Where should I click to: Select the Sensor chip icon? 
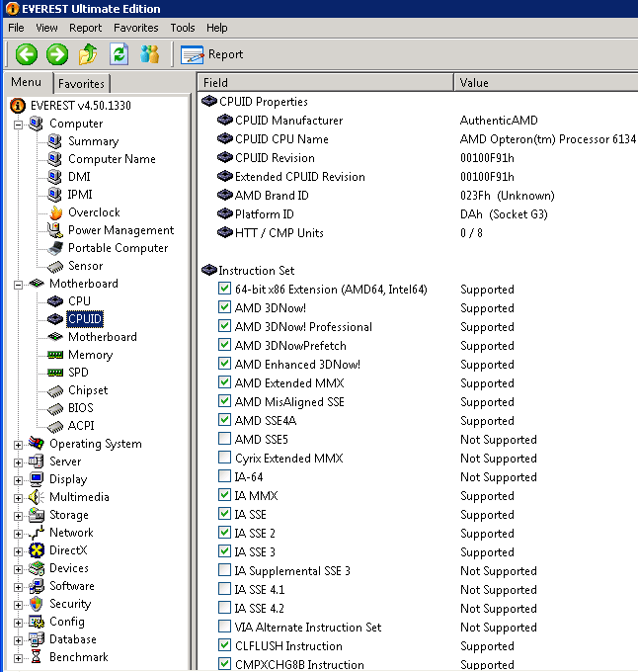coord(54,267)
